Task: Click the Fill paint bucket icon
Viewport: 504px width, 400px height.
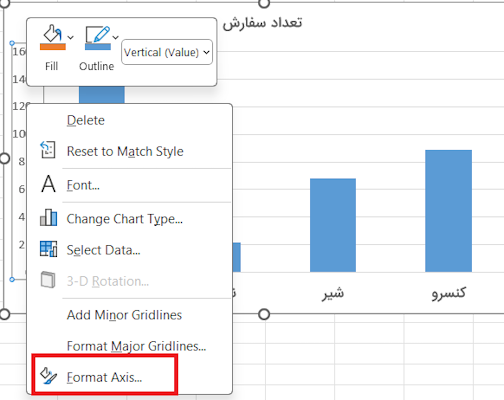Action: [x=52, y=33]
